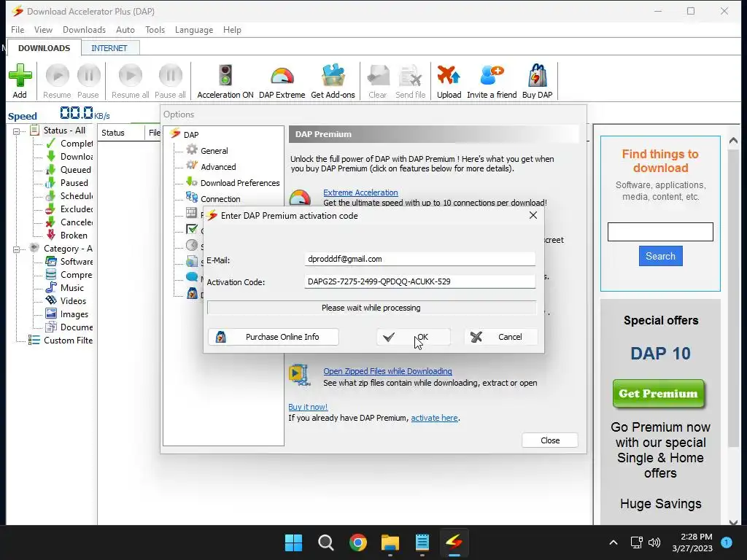Open the Language menu

click(x=194, y=29)
